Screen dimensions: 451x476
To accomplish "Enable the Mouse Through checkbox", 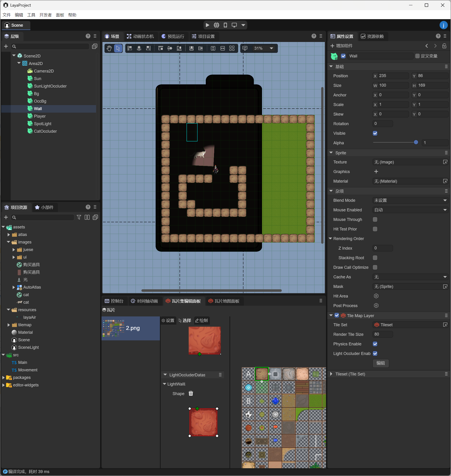I will tap(375, 219).
